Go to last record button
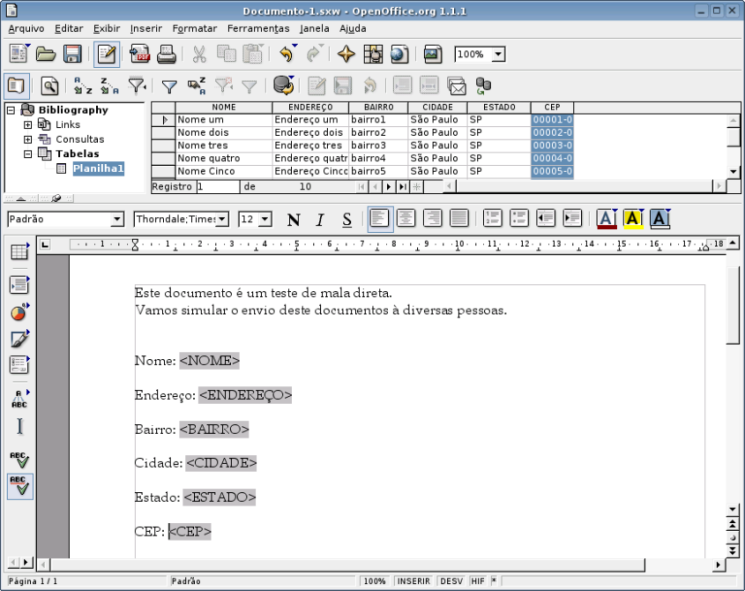 (402, 187)
